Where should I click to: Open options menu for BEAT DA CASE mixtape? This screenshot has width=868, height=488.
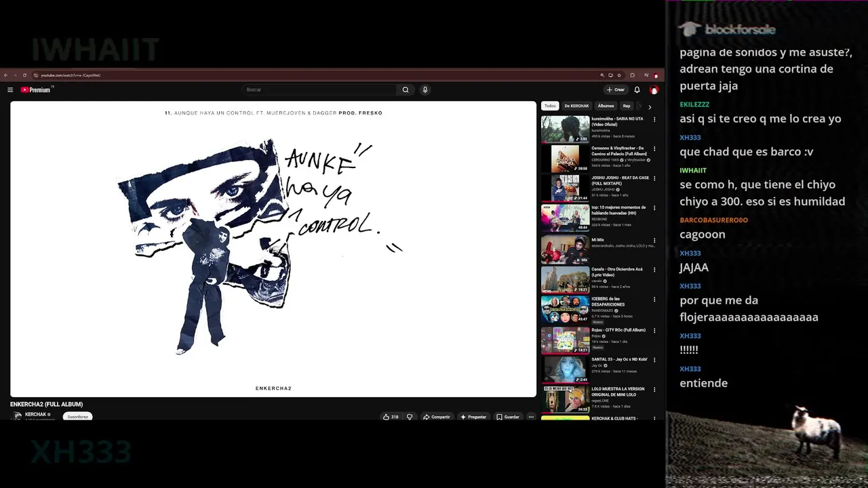point(654,178)
